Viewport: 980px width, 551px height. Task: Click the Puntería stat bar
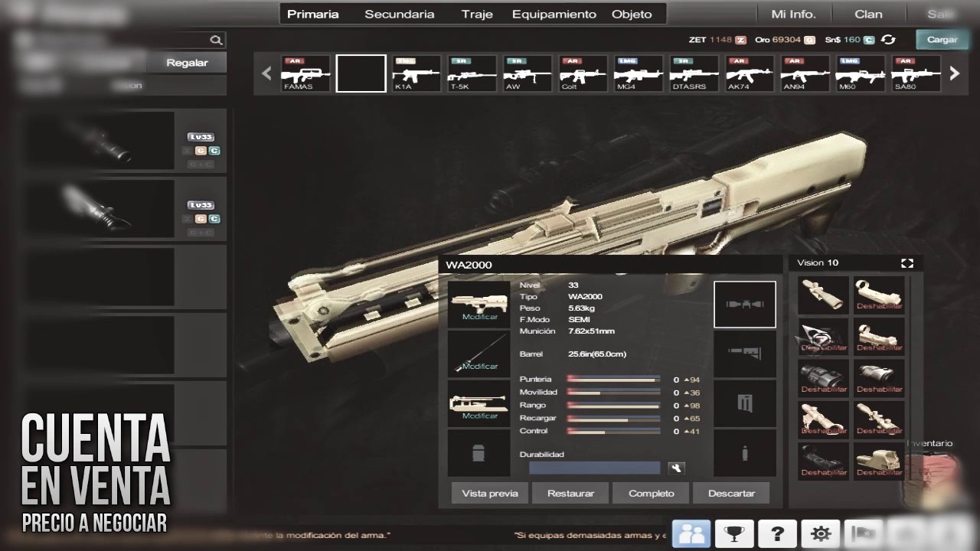coord(613,380)
